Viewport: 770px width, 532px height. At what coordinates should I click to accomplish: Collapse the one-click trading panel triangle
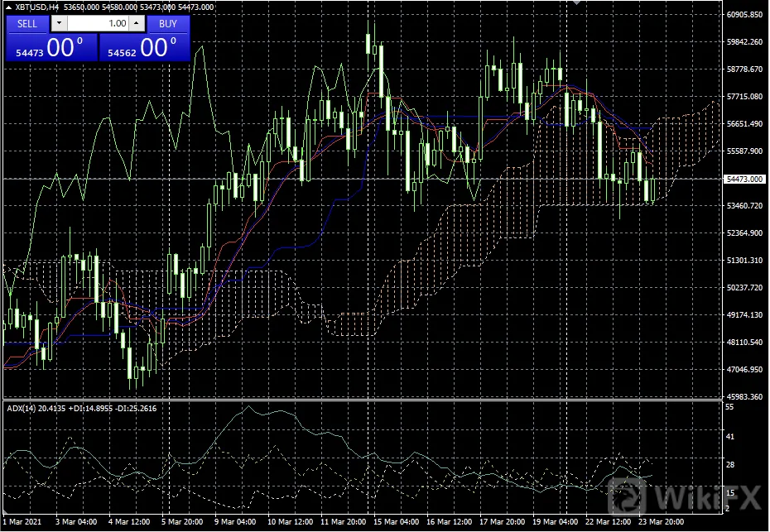8,7
